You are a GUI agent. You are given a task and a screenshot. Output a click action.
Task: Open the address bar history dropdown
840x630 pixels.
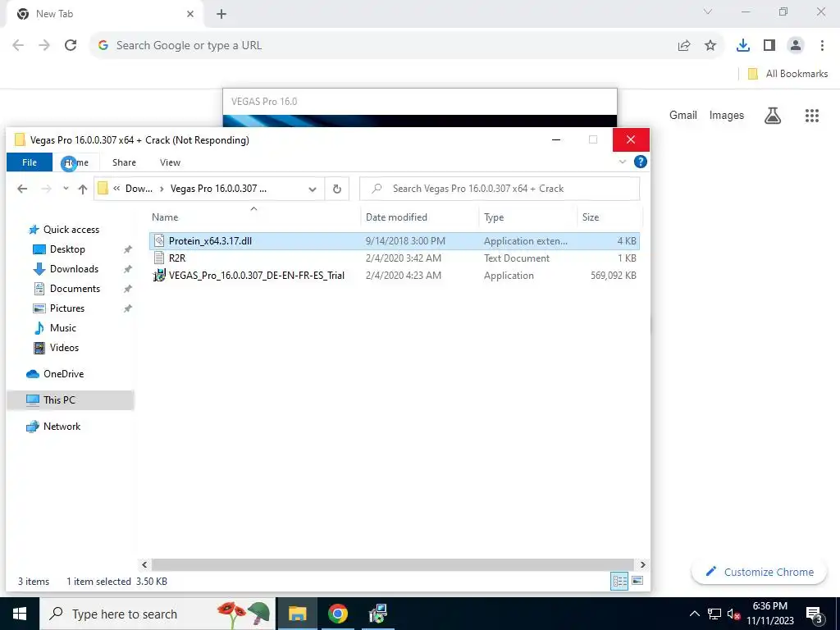[313, 189]
